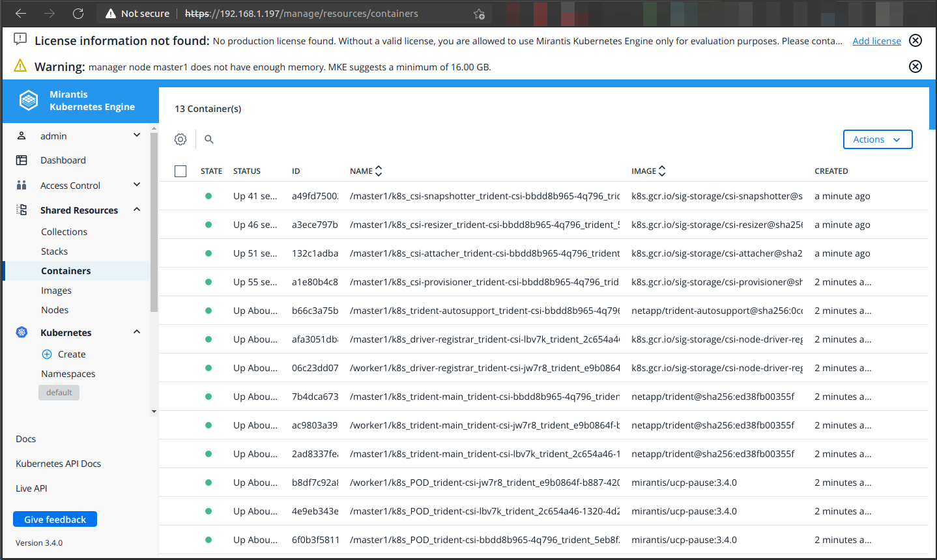Open container with ID 7b4dca673
Screen dimensions: 937x560
pyautogui.click(x=315, y=397)
